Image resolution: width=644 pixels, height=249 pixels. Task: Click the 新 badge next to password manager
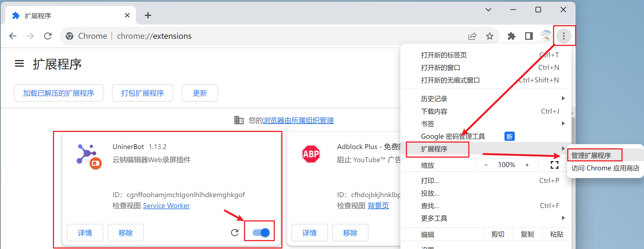(x=510, y=137)
